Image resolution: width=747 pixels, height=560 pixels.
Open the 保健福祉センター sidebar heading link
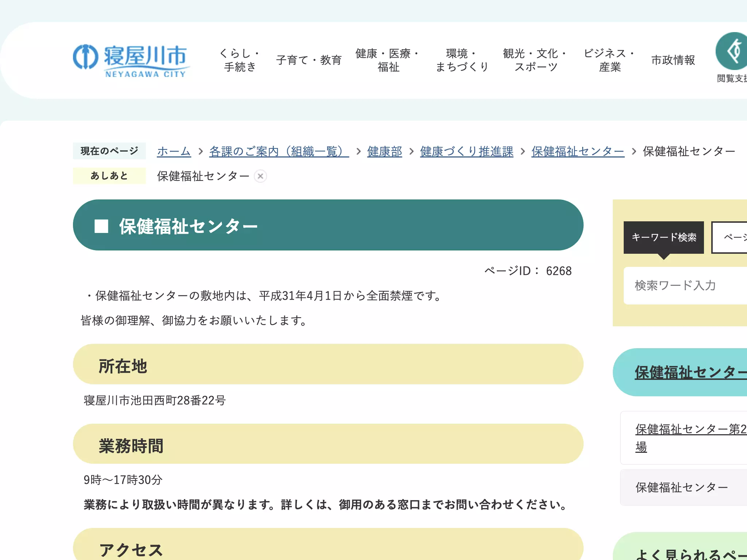click(x=690, y=372)
